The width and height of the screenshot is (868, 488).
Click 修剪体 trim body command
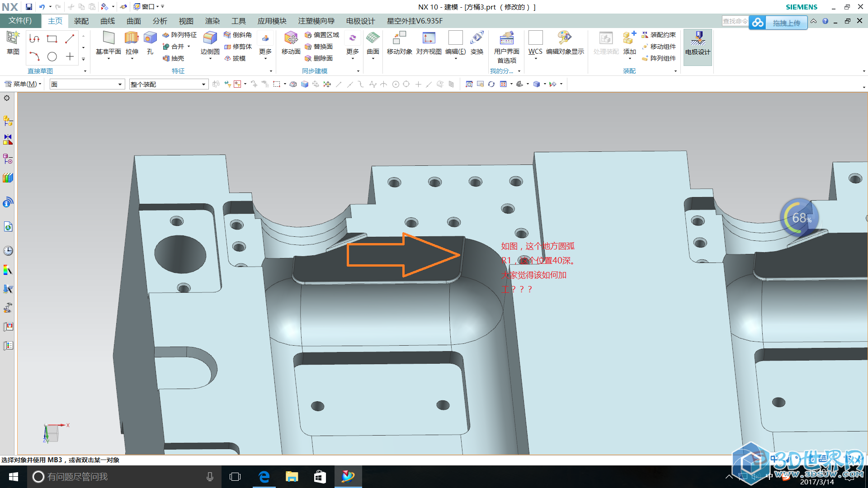click(x=238, y=47)
